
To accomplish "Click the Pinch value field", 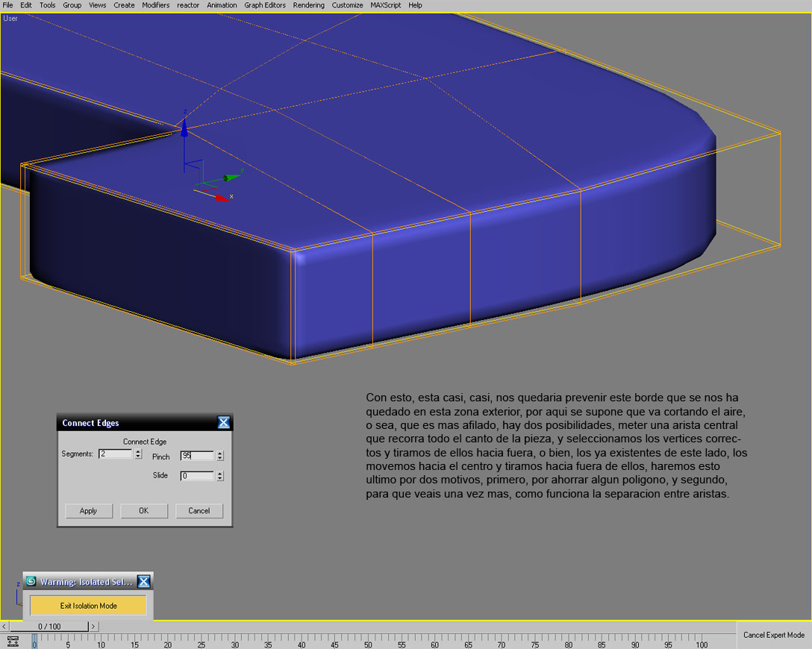I will tap(197, 456).
